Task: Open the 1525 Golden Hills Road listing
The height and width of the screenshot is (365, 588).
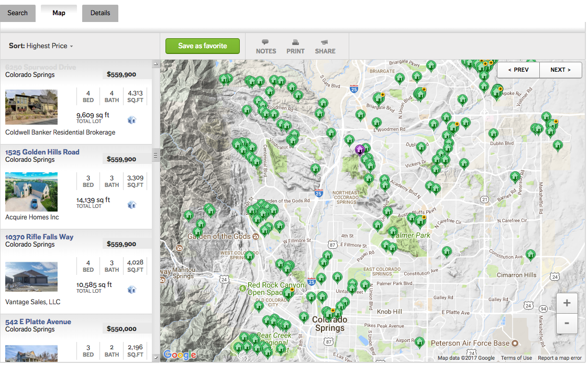Action: (x=42, y=152)
